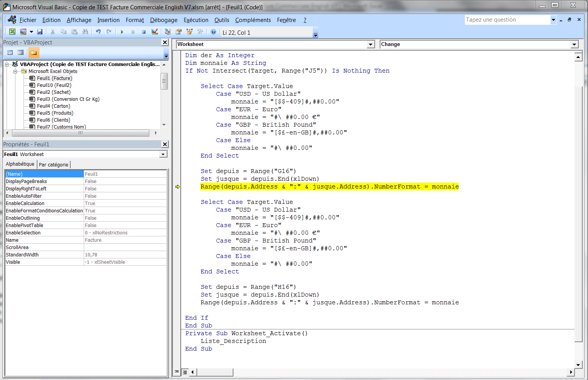Switch to the Par catégorie tab
The width and height of the screenshot is (588, 380).
54,165
